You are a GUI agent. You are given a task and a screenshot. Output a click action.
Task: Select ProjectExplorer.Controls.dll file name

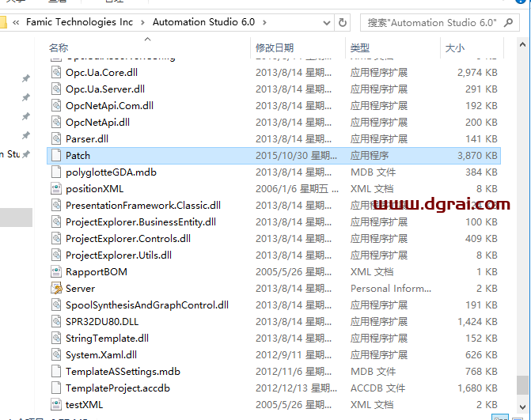pyautogui.click(x=128, y=239)
